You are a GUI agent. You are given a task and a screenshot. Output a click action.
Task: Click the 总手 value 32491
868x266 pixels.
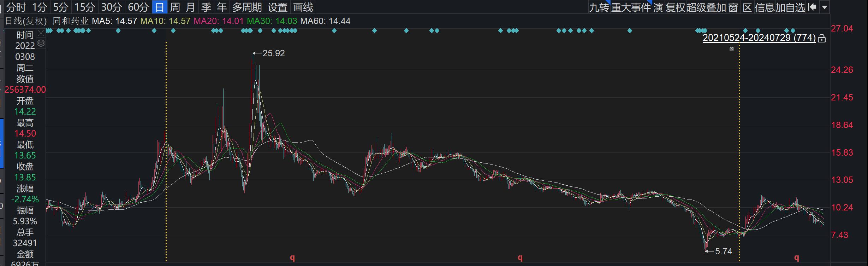pos(25,243)
